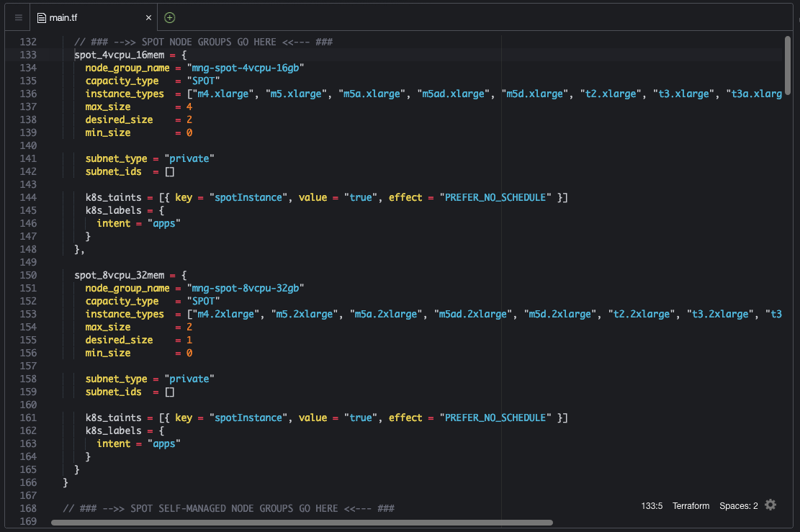
Task: Click "PREFER_NO_SCHEDULE" on line 144
Action: (x=495, y=197)
